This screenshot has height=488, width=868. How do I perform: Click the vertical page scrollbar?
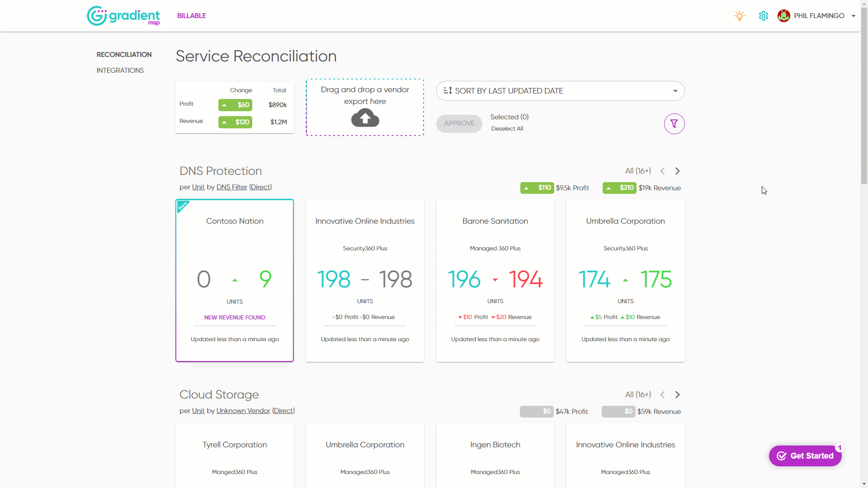[864, 96]
